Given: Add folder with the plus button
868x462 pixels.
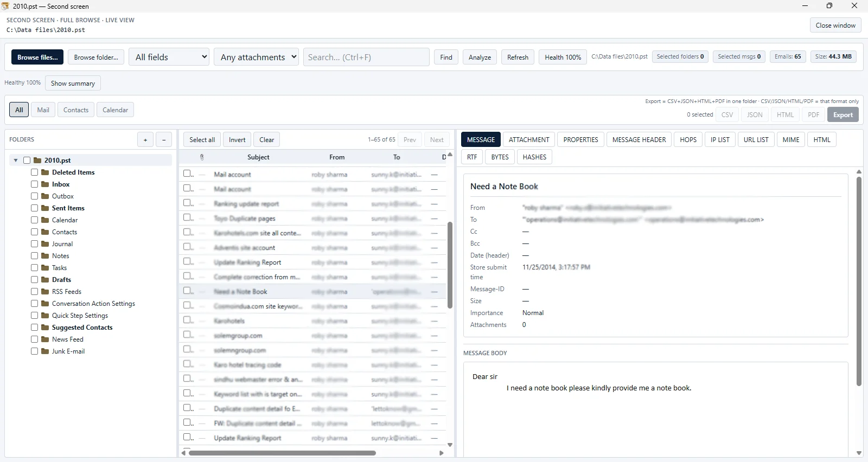Looking at the screenshot, I should point(145,140).
